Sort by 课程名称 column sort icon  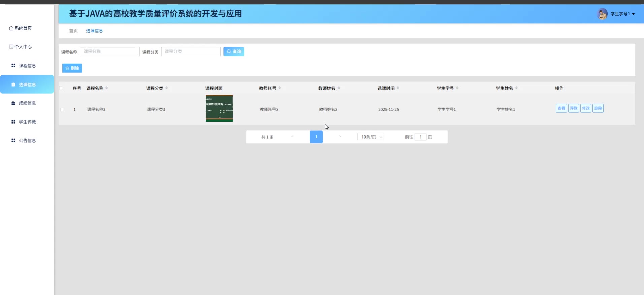[x=107, y=88]
